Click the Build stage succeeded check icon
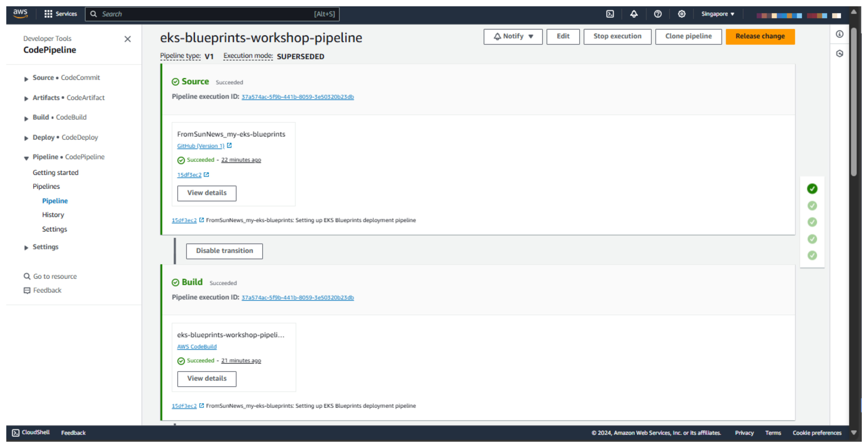Screen dimensions: 868x448 pos(175,283)
